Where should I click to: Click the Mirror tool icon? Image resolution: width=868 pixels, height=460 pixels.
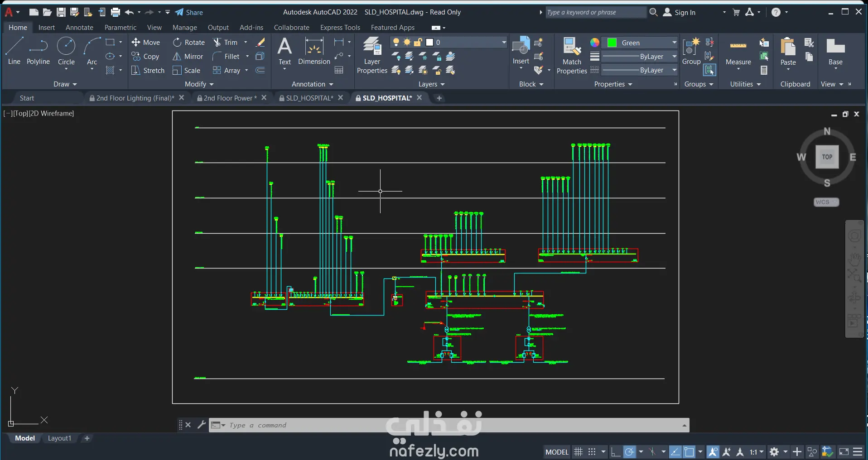pyautogui.click(x=177, y=57)
